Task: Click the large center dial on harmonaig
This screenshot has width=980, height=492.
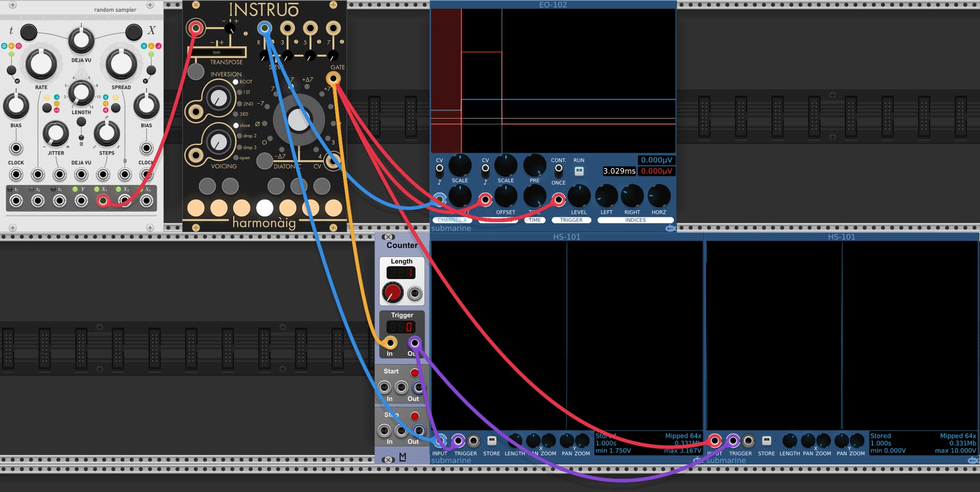Action: click(x=299, y=120)
